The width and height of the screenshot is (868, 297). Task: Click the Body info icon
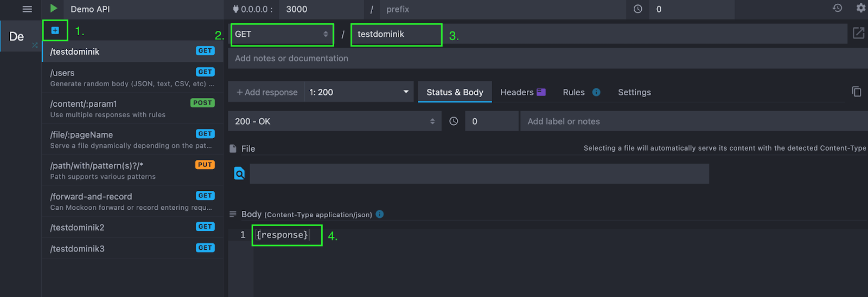point(380,214)
